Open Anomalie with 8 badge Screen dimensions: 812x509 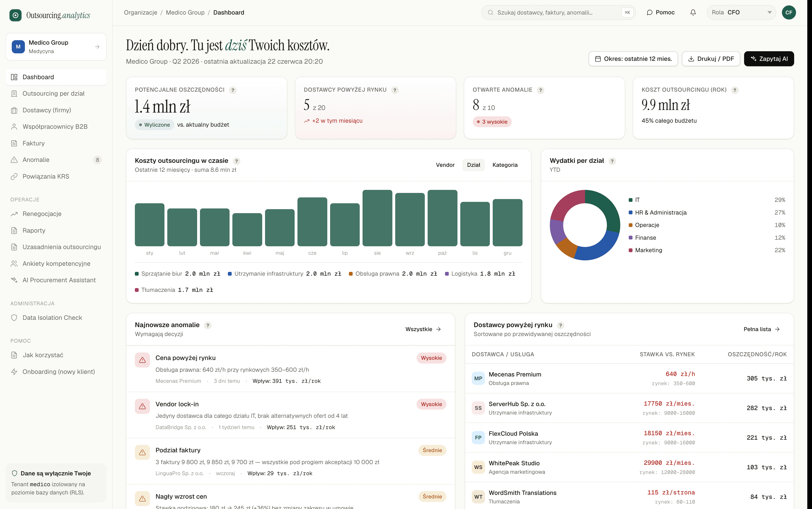pos(56,160)
